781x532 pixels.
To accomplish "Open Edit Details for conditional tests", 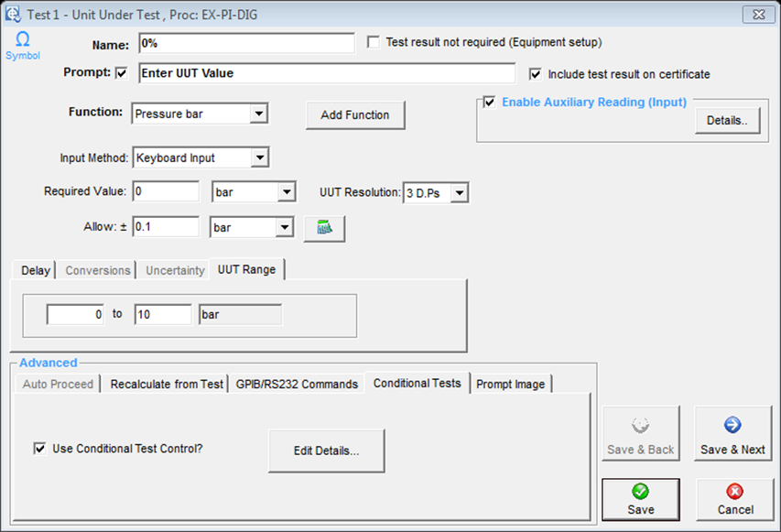I will tap(326, 451).
